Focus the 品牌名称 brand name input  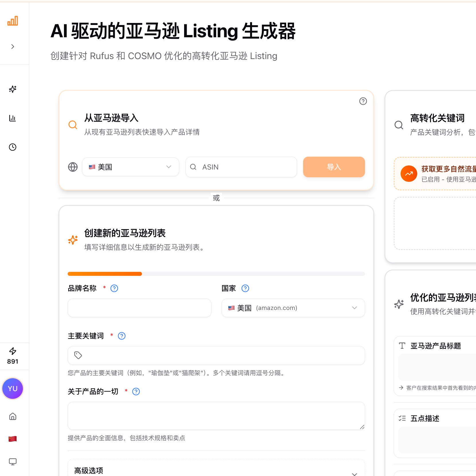point(140,308)
